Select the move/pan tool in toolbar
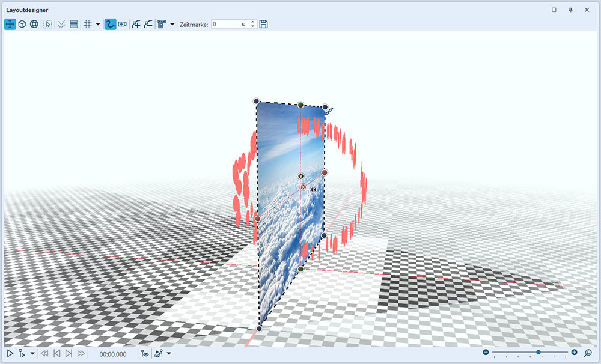The width and height of the screenshot is (601, 364). 10,24
